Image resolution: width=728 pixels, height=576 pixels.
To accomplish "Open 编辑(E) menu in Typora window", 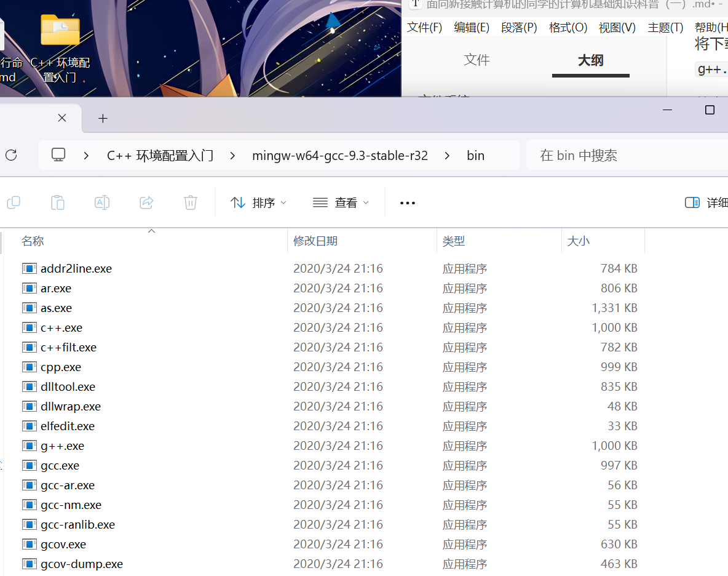I will point(472,28).
